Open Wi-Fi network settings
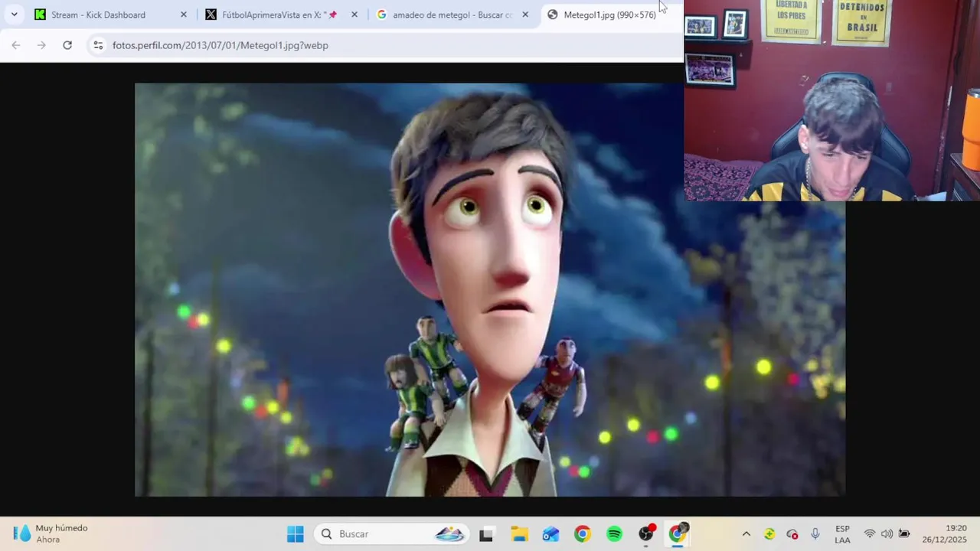The height and width of the screenshot is (551, 980). (870, 534)
